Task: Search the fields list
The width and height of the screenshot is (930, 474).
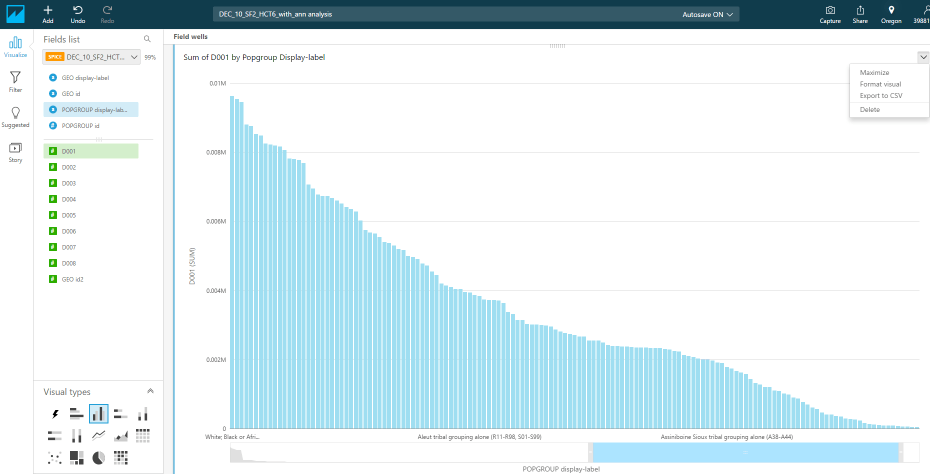Action: point(147,39)
